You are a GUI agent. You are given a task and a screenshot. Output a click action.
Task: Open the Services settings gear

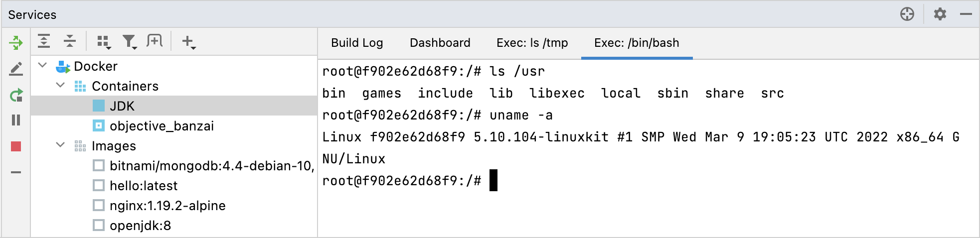pyautogui.click(x=940, y=14)
